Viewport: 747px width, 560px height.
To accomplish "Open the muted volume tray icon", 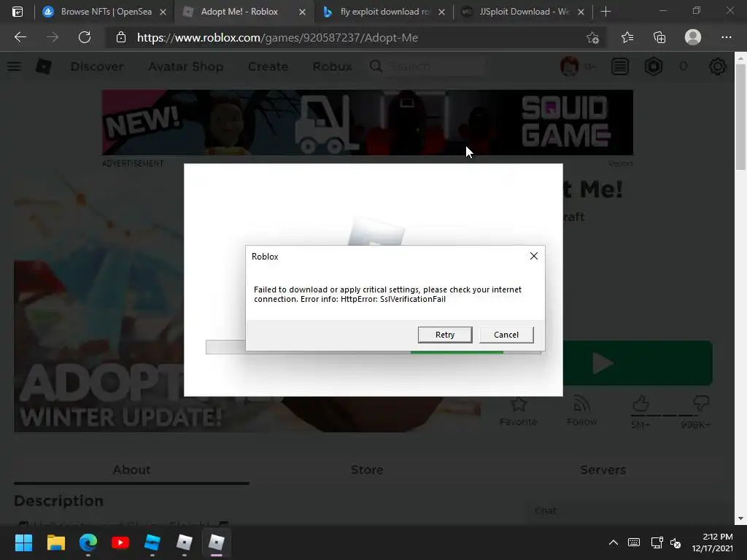I will 676,542.
